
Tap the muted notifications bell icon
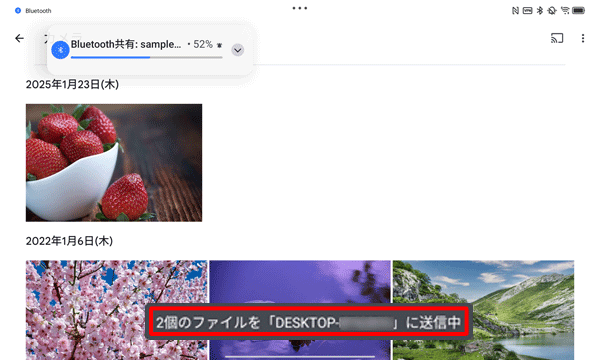pos(552,11)
